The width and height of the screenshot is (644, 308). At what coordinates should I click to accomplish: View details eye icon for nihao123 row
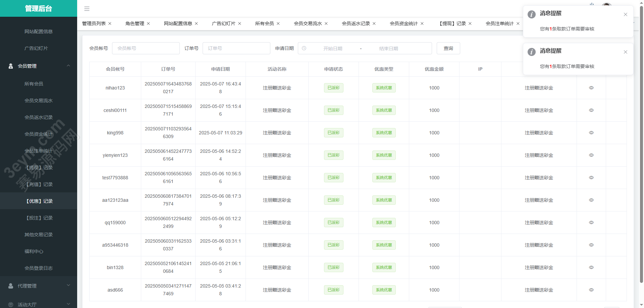coord(591,88)
